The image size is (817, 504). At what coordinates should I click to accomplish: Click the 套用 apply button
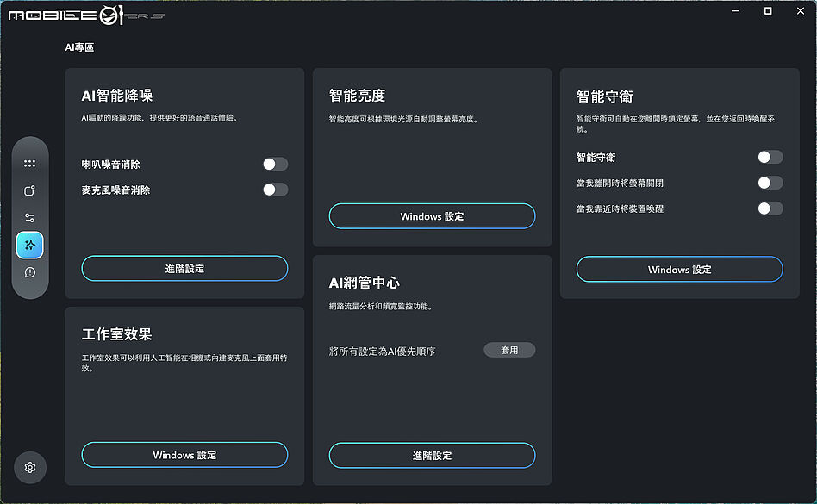(x=509, y=351)
